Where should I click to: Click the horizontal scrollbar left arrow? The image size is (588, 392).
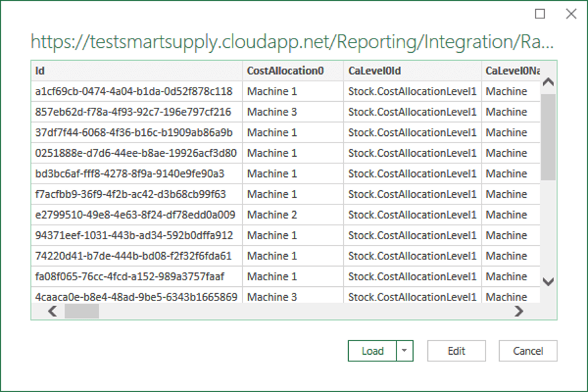53,312
